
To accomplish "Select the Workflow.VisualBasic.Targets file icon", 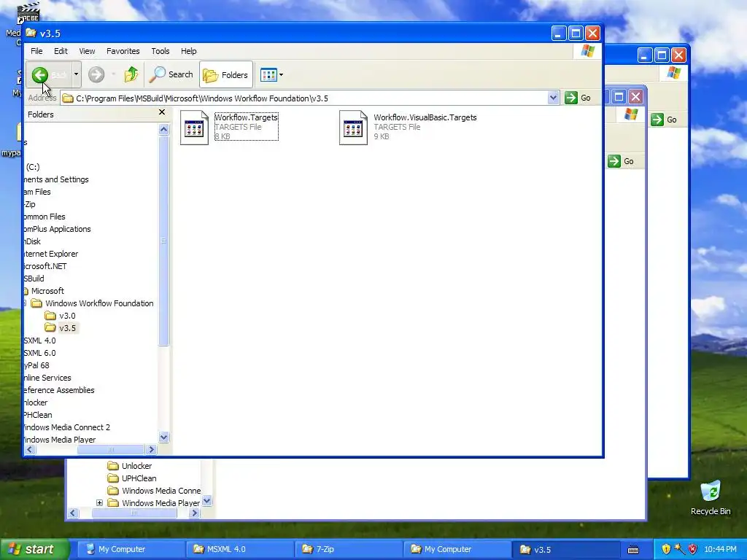I will tap(354, 128).
